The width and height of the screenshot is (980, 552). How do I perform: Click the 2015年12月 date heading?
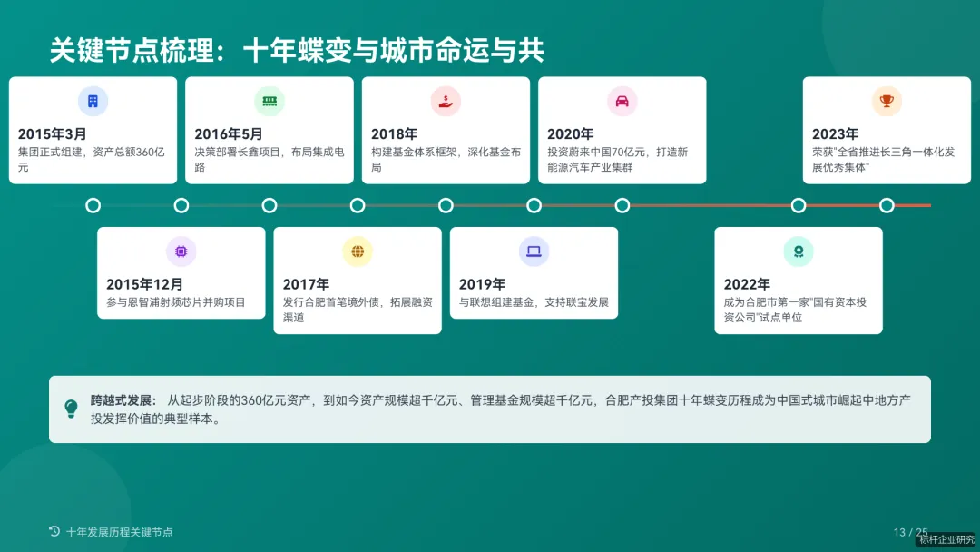click(x=144, y=284)
